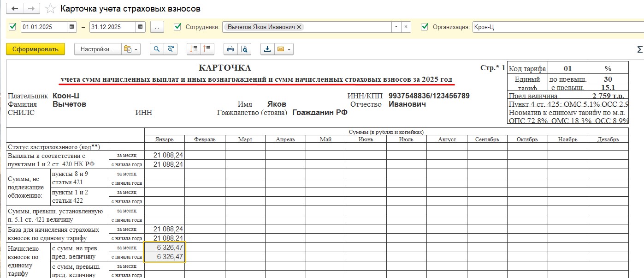Open the report variants folder dropdown
This screenshot has width=644, height=278.
131,49
